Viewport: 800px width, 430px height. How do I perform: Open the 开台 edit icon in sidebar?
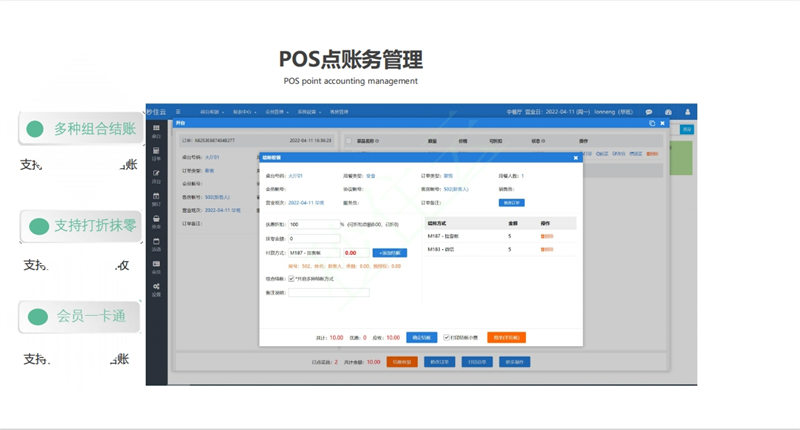(x=156, y=176)
